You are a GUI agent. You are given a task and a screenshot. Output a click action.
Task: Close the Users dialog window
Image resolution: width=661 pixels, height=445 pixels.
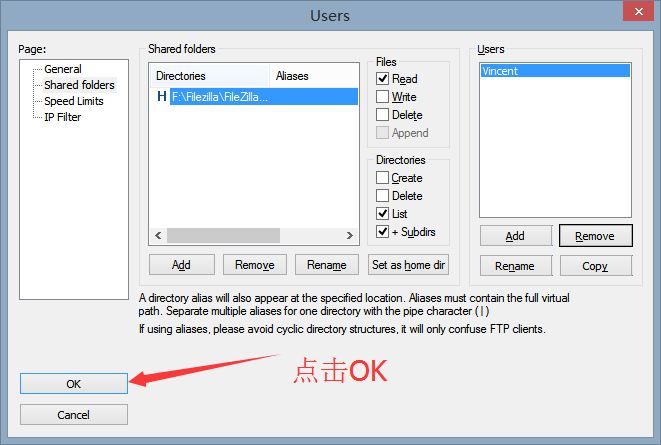[x=638, y=11]
